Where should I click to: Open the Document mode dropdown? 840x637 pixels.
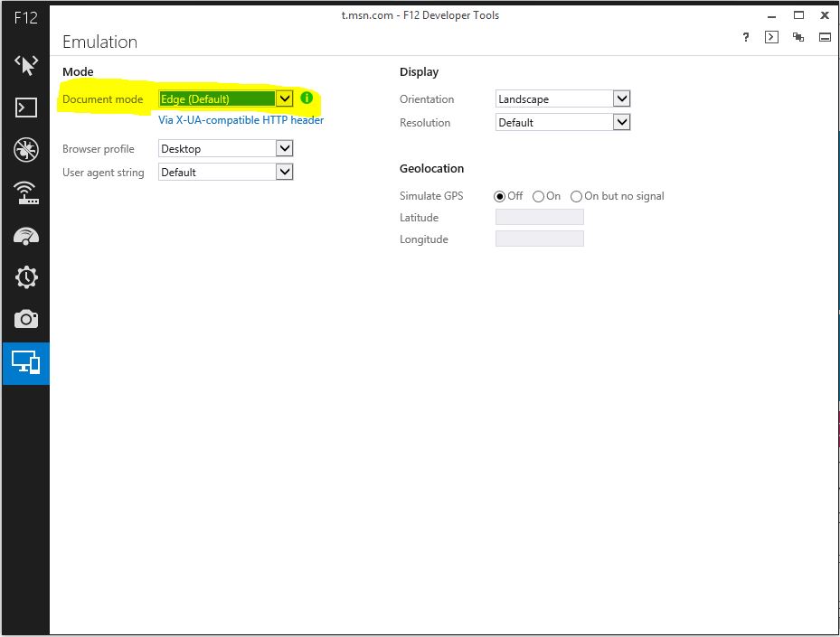point(226,99)
